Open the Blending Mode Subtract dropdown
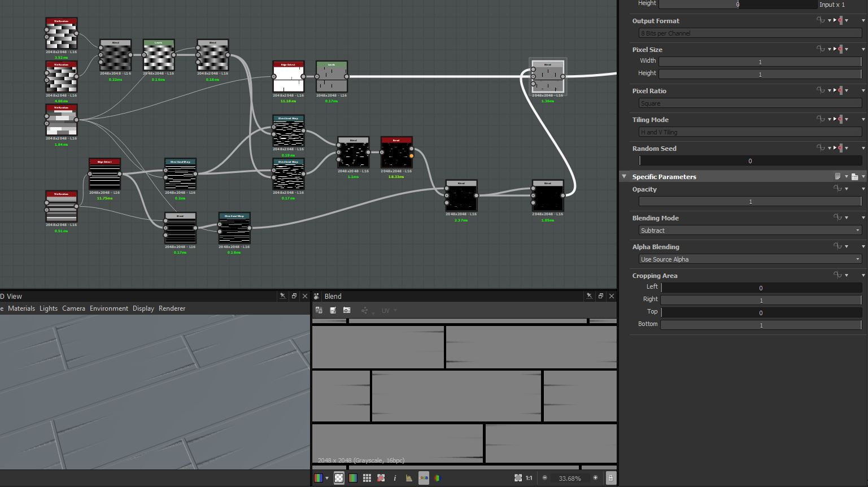Viewport: 868px width, 487px height. pyautogui.click(x=751, y=231)
